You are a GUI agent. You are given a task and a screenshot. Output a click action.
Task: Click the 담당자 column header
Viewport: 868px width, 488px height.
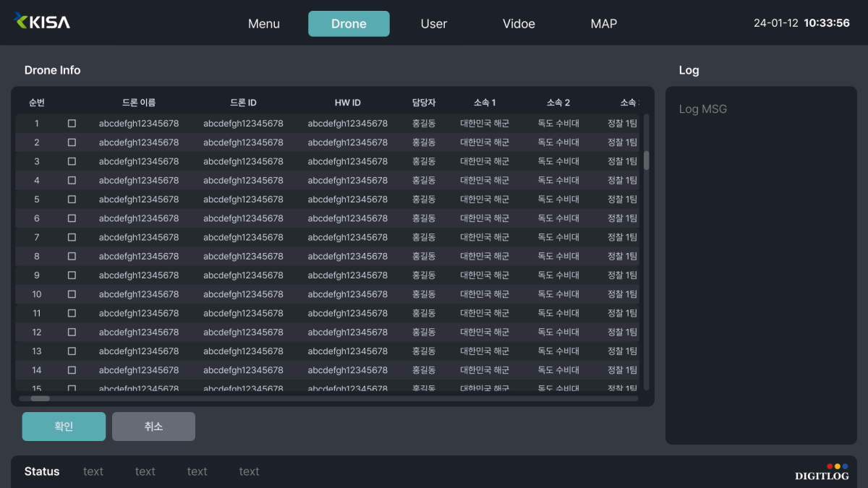pyautogui.click(x=424, y=103)
